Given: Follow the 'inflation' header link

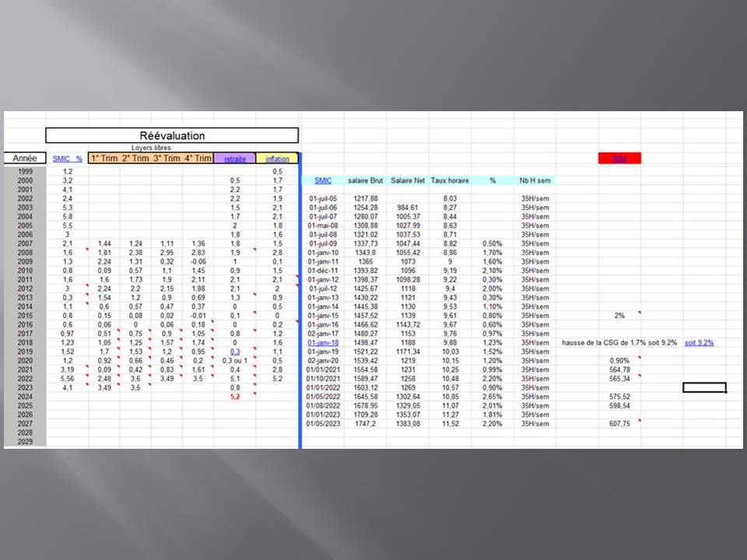Looking at the screenshot, I should click(x=277, y=159).
